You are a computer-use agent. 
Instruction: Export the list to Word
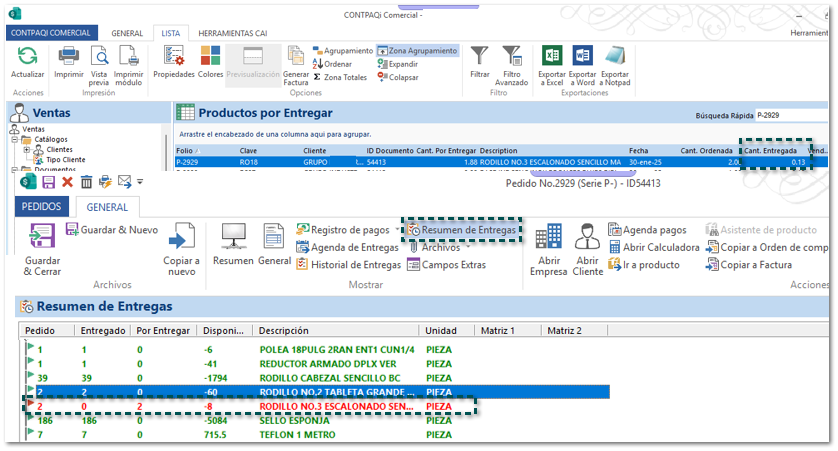[x=584, y=57]
